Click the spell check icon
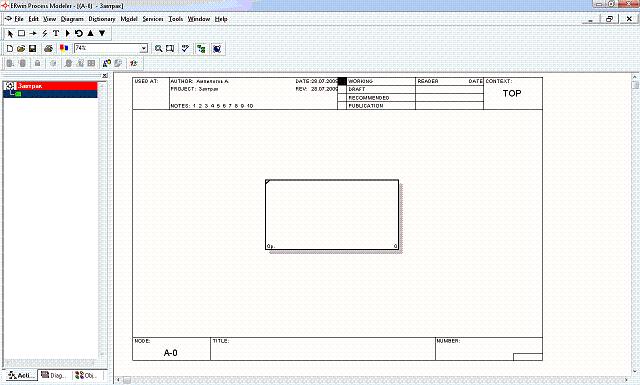 pos(185,49)
